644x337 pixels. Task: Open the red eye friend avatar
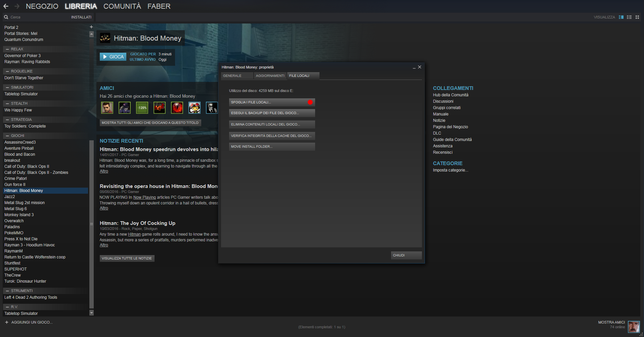coord(177,108)
